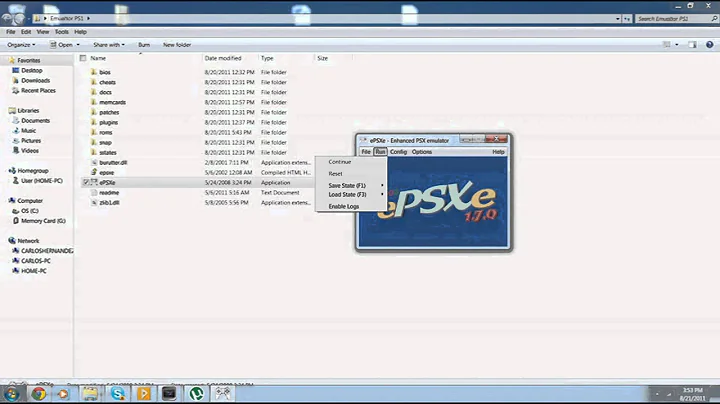Click the zlib1.dll file icon
The image size is (720, 404).
pos(94,202)
